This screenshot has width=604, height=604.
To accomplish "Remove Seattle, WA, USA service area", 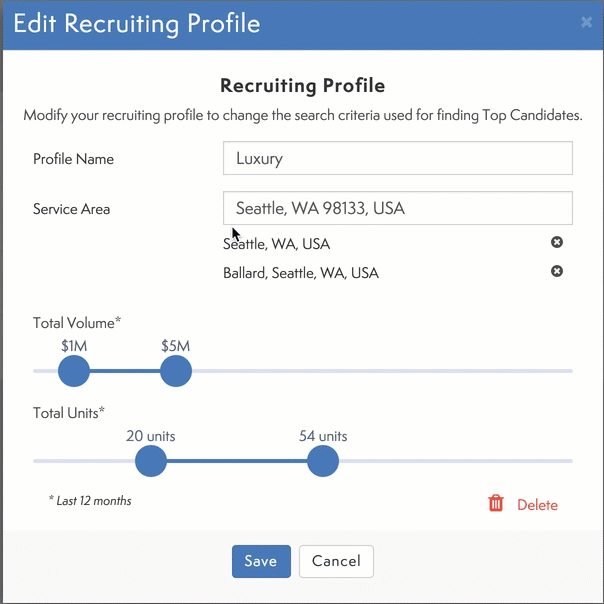I will 557,242.
